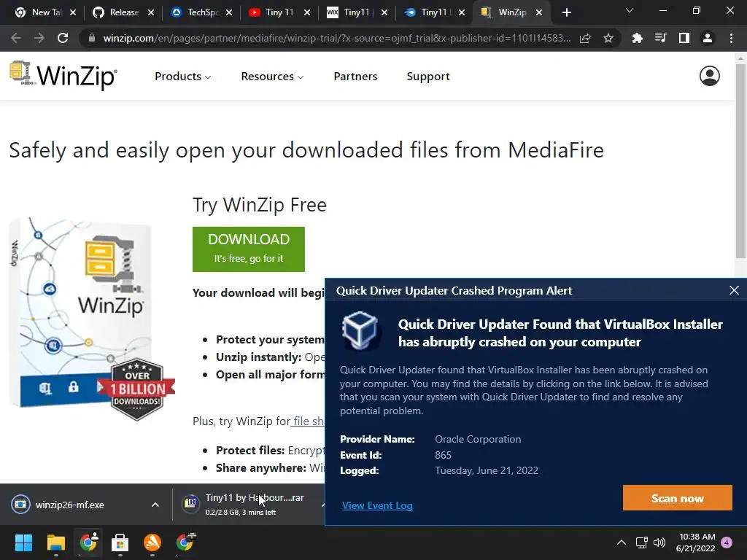Open the Support menu item
The height and width of the screenshot is (560, 747).
point(427,77)
